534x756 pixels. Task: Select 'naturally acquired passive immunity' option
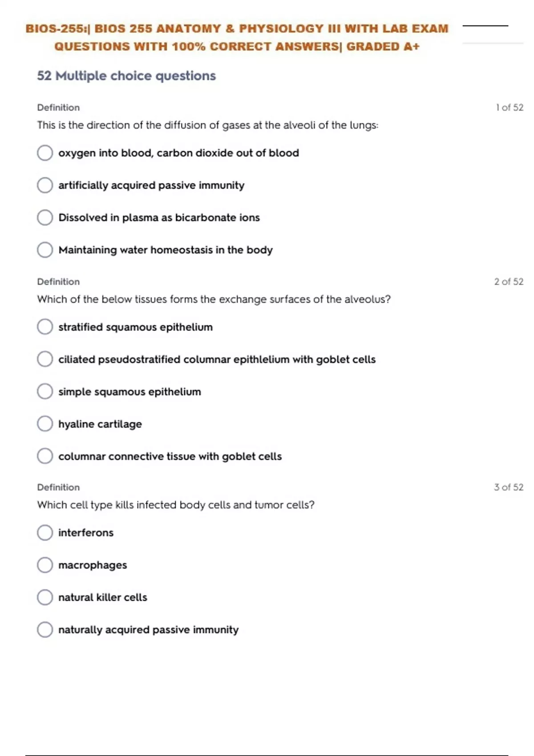(45, 630)
